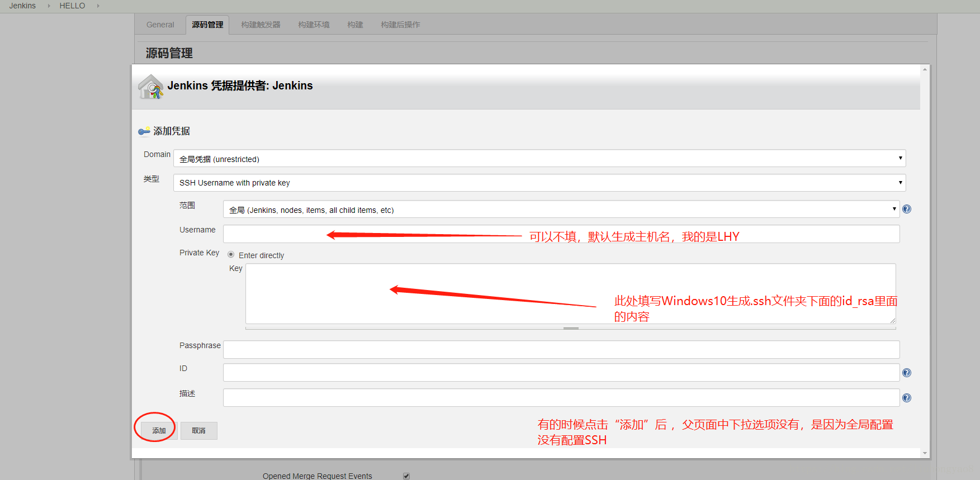
Task: Click dialog scrollbar up arrow
Action: [x=925, y=69]
